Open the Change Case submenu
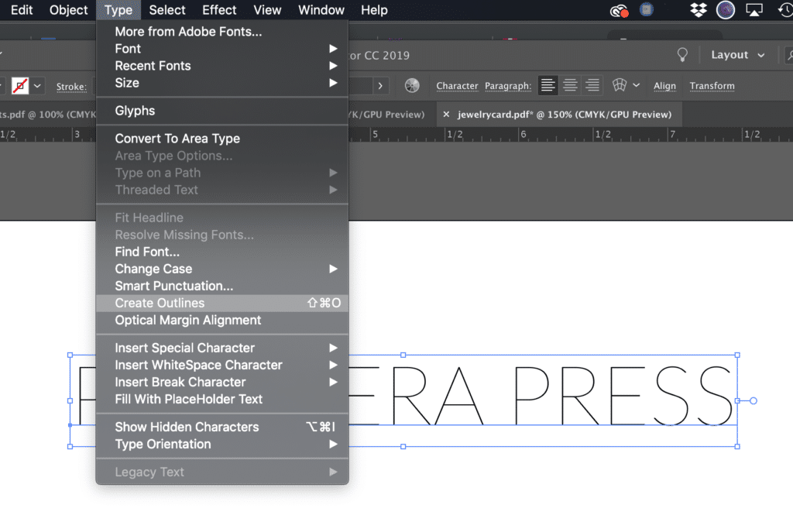The image size is (793, 532). click(x=221, y=269)
